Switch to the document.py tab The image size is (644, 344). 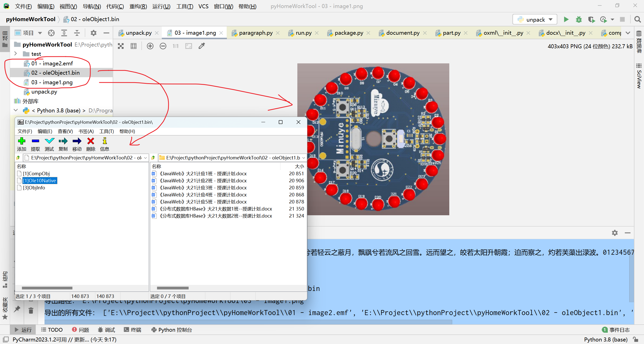403,33
